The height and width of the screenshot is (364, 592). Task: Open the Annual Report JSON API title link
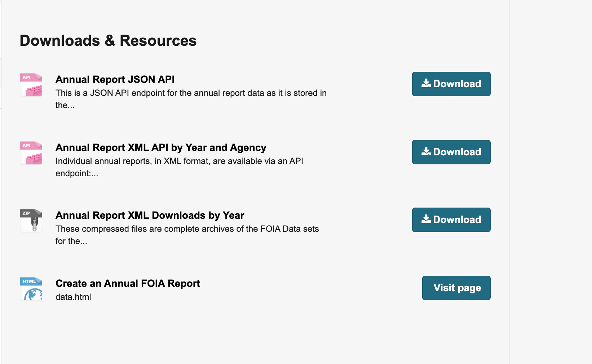(115, 79)
